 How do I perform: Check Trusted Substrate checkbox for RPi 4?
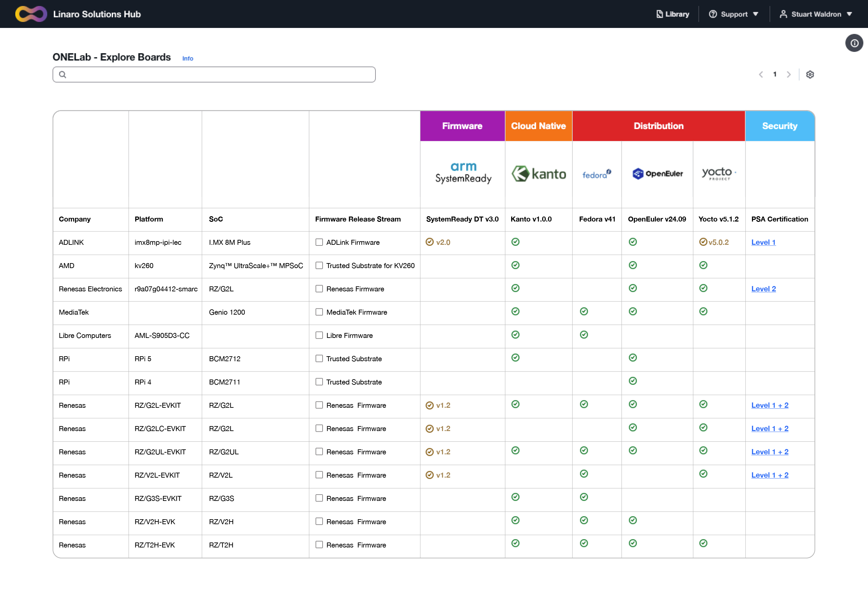click(319, 382)
